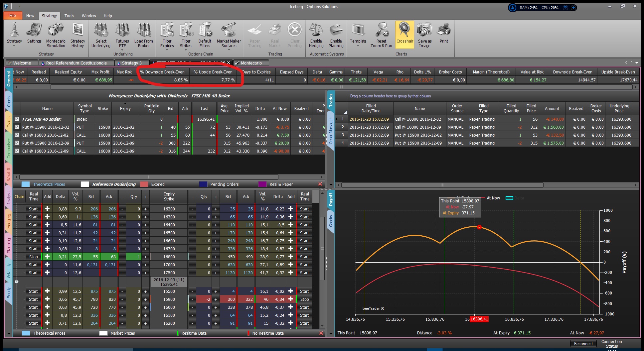Collapse the 2016-12-09 expiry group
Viewport: 644px width, 351px height.
click(16, 282)
